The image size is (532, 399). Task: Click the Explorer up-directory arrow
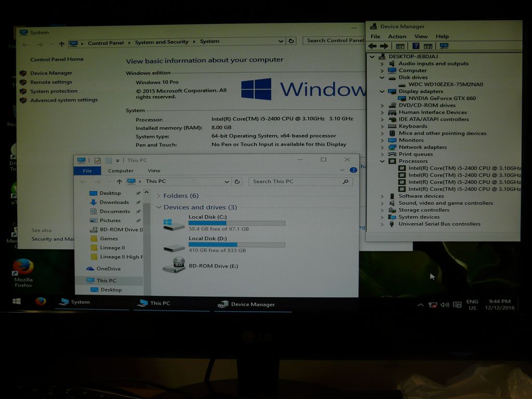pos(119,182)
